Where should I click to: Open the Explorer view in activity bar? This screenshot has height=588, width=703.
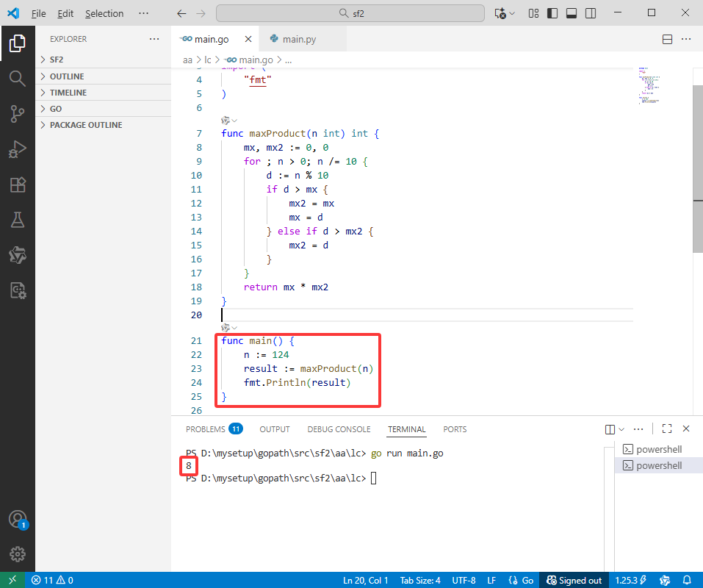[x=17, y=43]
